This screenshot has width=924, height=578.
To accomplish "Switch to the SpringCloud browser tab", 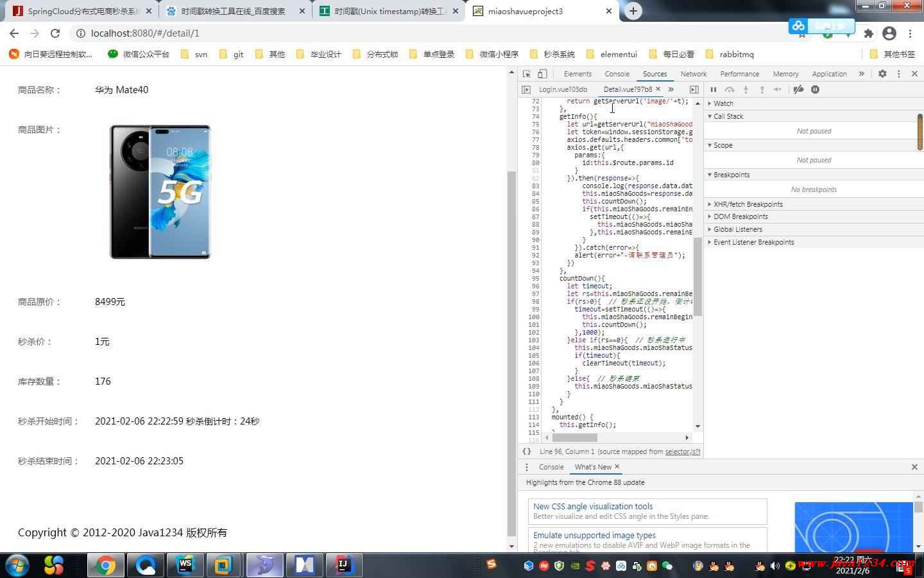I will click(x=82, y=12).
